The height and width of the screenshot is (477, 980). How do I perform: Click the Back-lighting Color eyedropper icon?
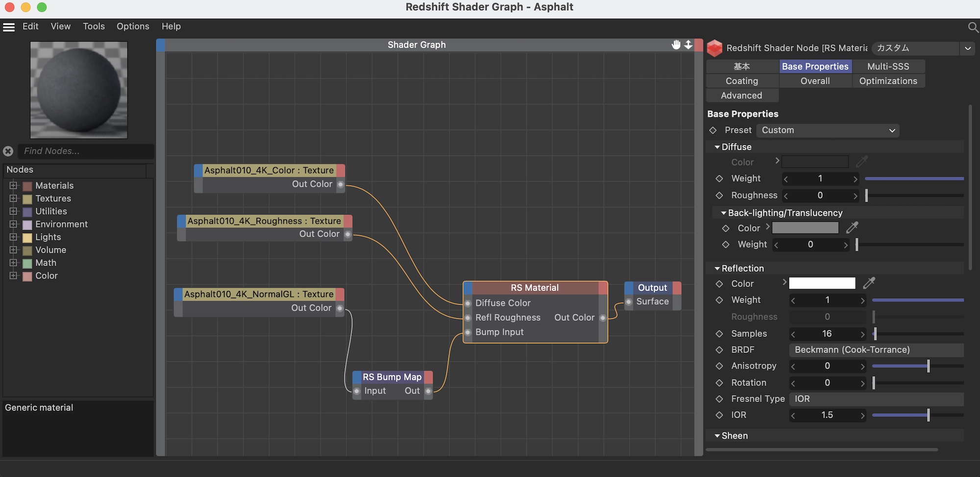tap(852, 228)
